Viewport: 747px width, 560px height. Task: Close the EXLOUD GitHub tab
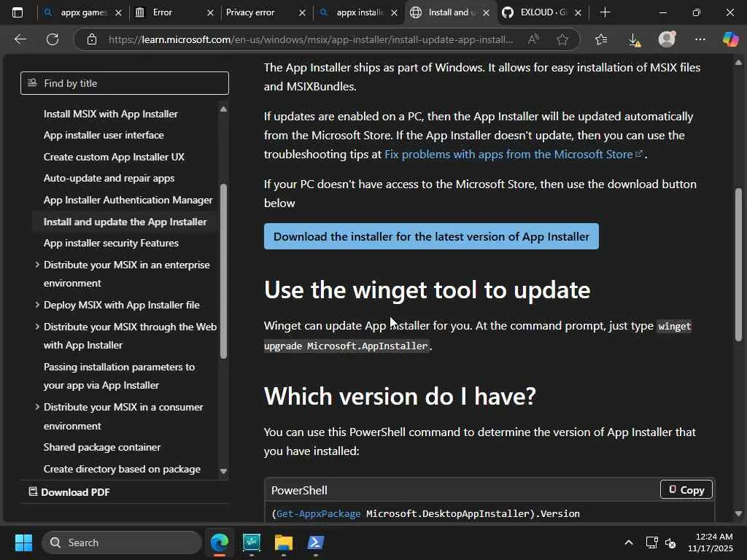(x=578, y=13)
